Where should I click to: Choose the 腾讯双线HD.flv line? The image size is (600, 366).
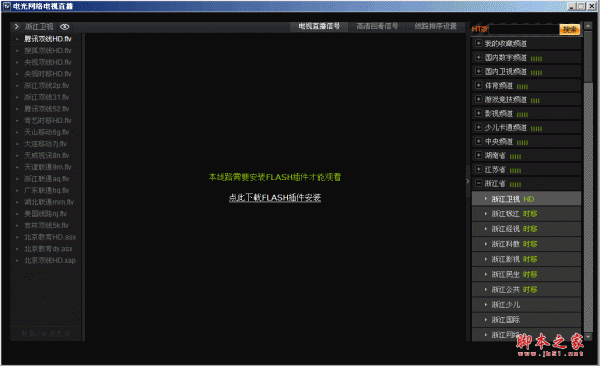[x=48, y=39]
